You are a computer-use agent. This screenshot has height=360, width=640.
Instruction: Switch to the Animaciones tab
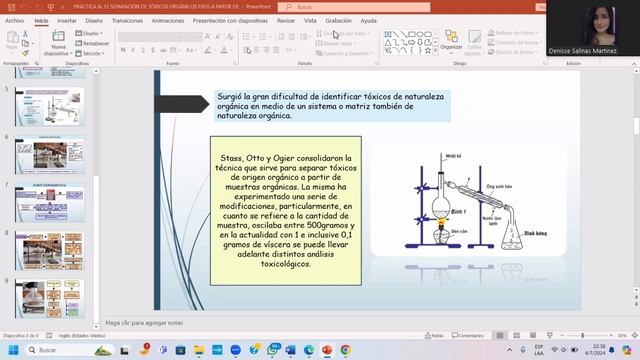168,20
